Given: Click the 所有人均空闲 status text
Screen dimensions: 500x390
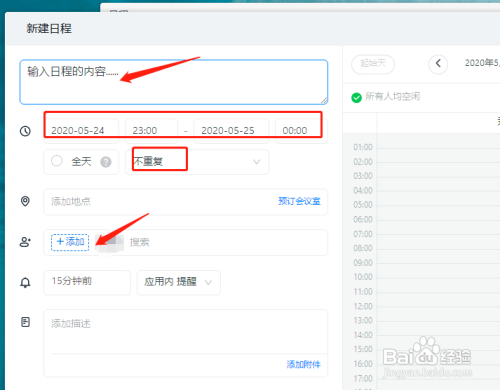Looking at the screenshot, I should (392, 97).
